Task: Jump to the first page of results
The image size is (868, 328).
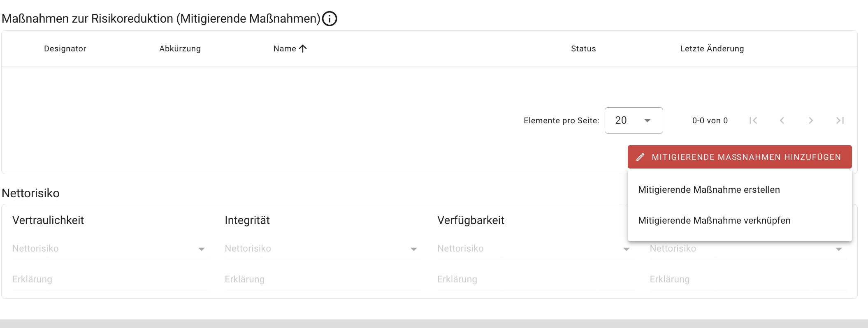Action: (x=753, y=120)
